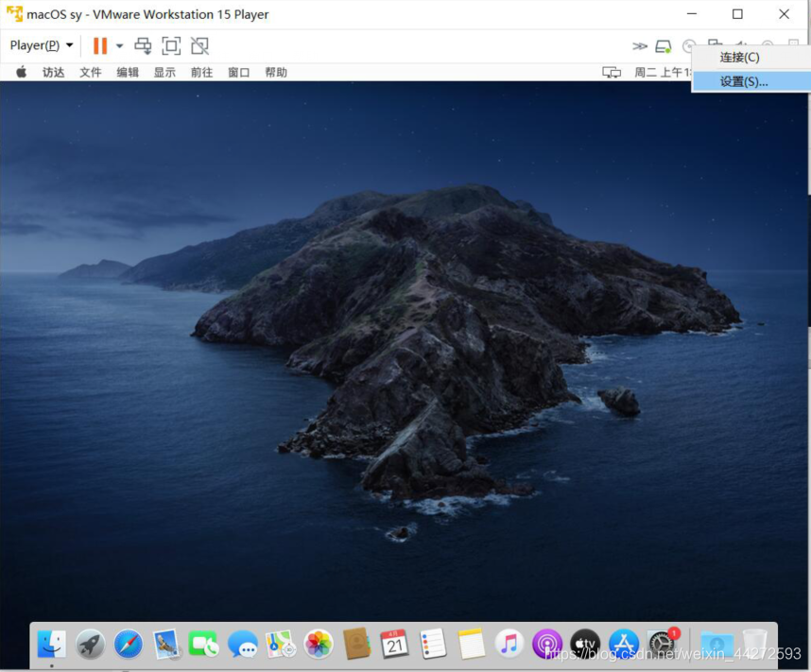Screen dimensions: 811x672
Task: Launch Music app from the dock
Action: point(509,644)
